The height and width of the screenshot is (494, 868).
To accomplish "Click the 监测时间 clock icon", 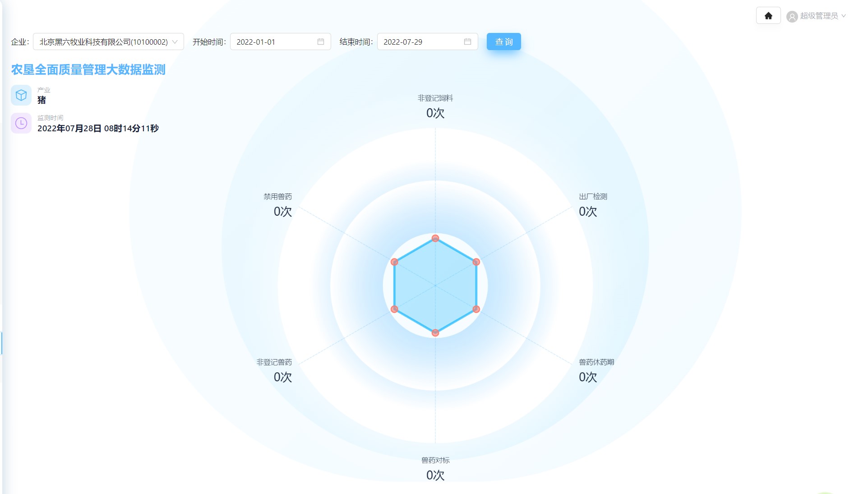I will [21, 123].
